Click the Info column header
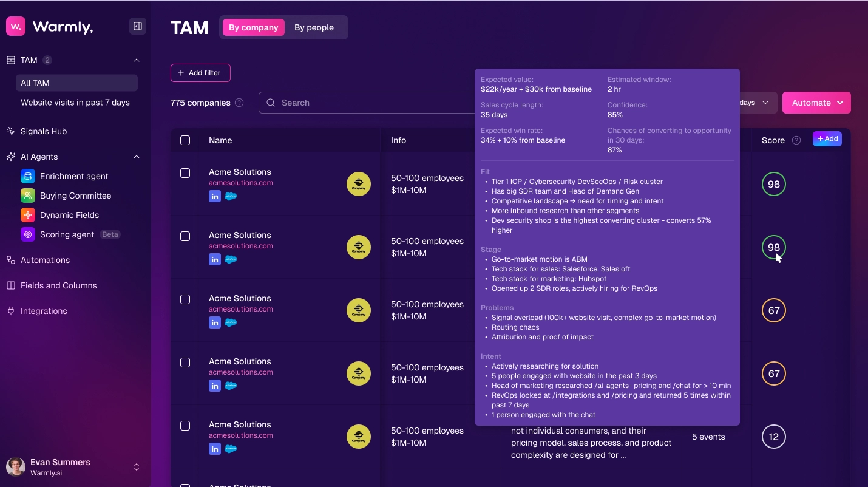Viewport: 868px width, 487px height. [398, 140]
